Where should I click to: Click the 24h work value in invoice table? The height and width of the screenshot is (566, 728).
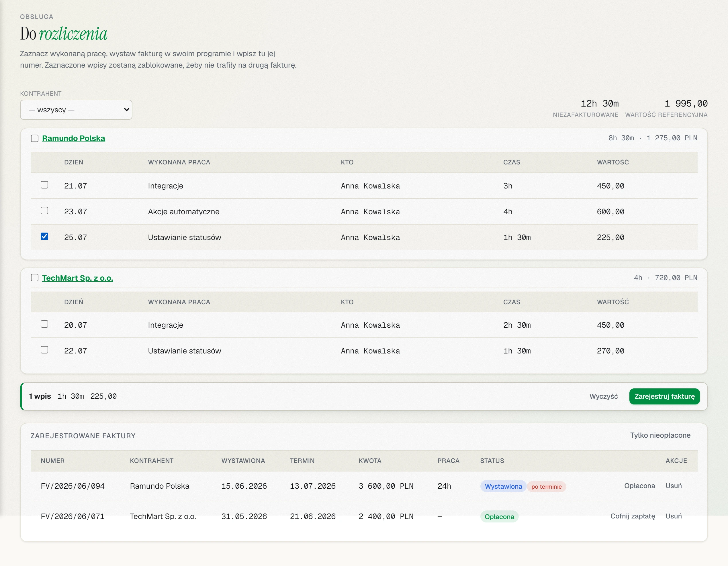click(x=444, y=486)
